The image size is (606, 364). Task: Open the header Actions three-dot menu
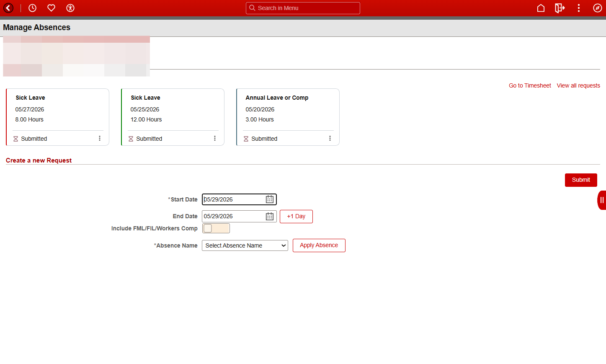click(579, 8)
